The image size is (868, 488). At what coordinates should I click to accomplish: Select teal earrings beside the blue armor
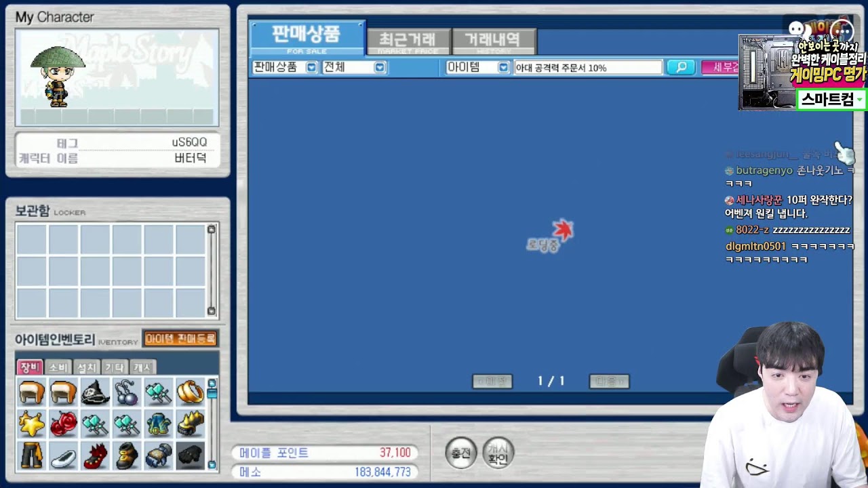click(x=127, y=424)
